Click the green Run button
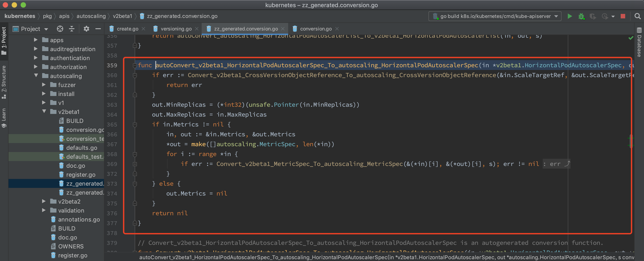Image resolution: width=644 pixels, height=261 pixels. click(570, 16)
